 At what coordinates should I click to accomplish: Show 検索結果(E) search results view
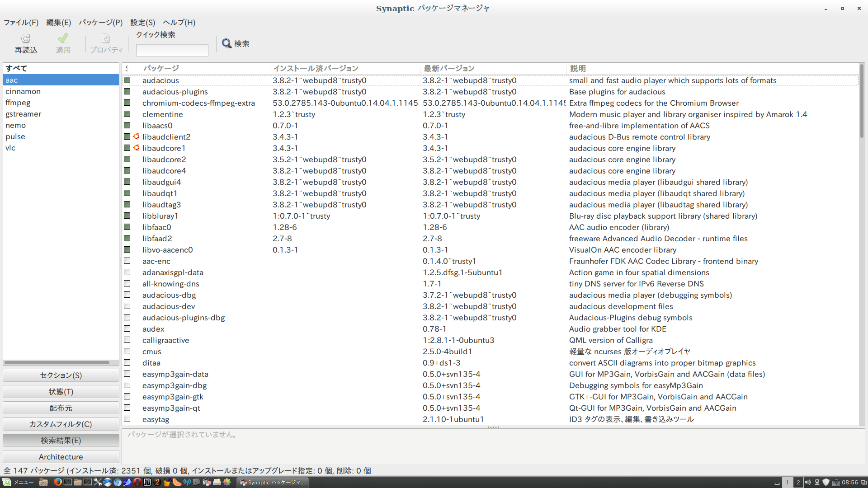coord(61,440)
